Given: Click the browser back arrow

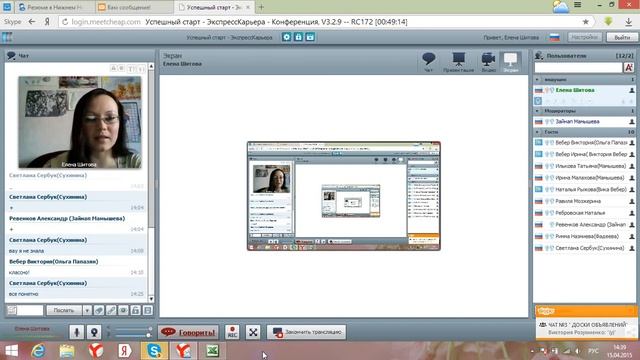Looking at the screenshot, I should point(32,22).
